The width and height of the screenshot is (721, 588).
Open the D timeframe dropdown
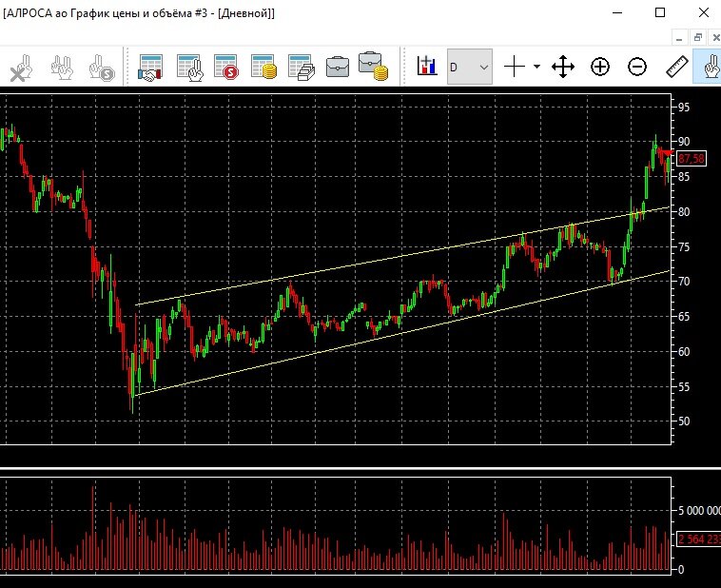tap(470, 68)
